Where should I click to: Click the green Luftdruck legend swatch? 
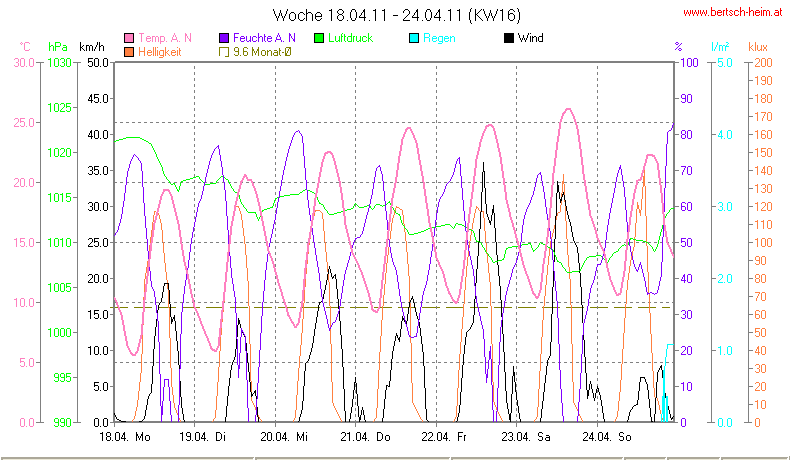[x=319, y=38]
